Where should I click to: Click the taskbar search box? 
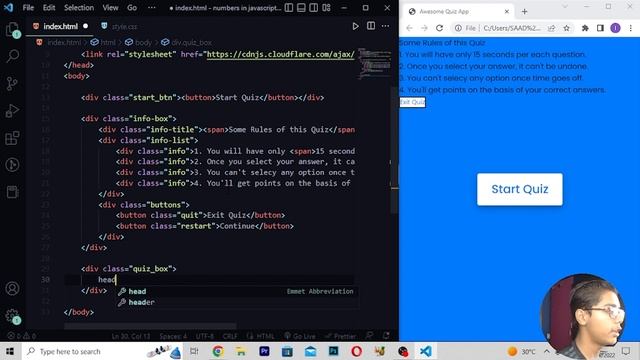click(103, 351)
